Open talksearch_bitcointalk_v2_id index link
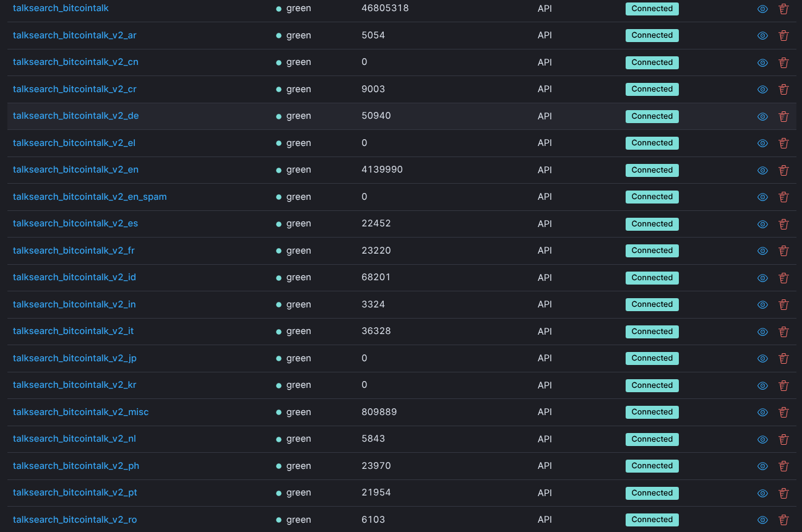This screenshot has height=532, width=802. click(x=74, y=277)
